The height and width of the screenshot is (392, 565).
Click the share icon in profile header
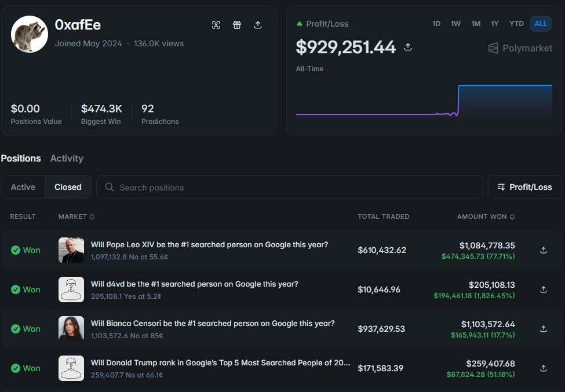click(258, 25)
